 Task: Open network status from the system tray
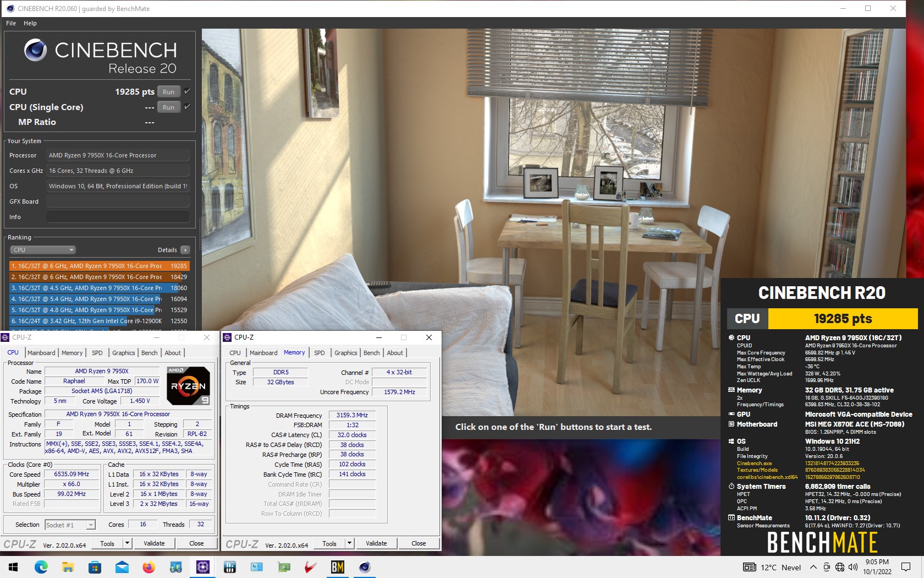coord(840,568)
